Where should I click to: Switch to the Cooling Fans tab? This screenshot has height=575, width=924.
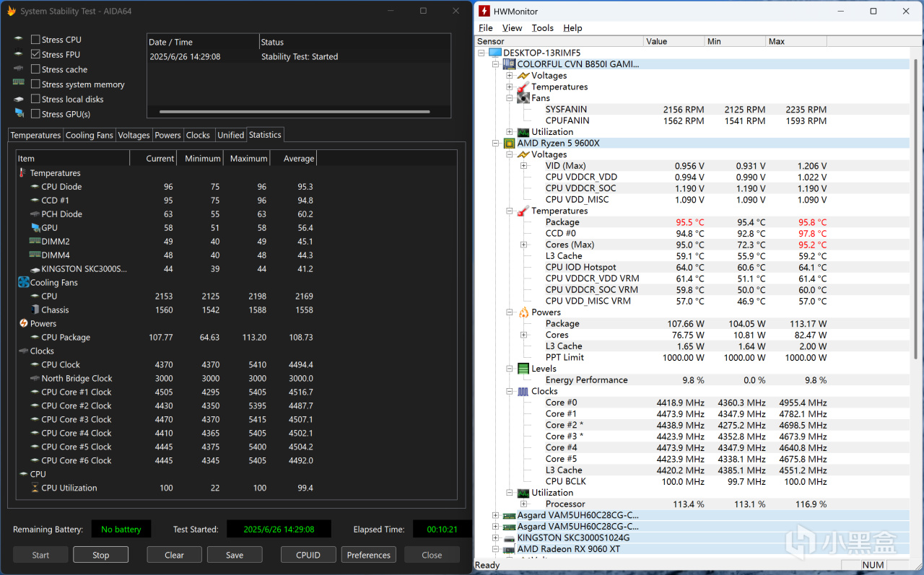pyautogui.click(x=90, y=135)
